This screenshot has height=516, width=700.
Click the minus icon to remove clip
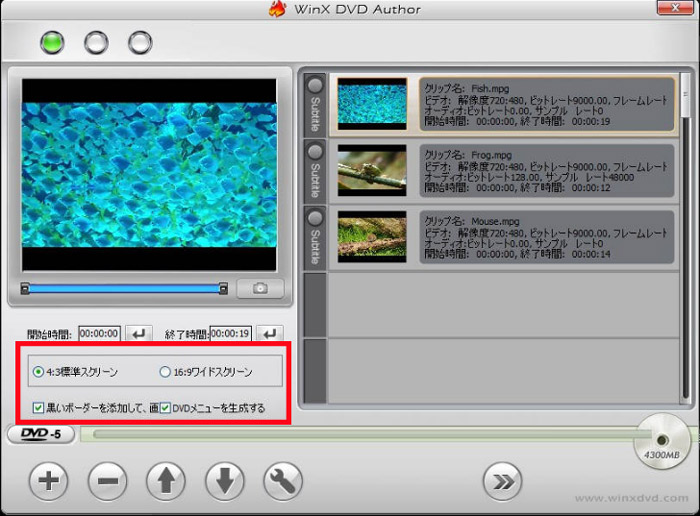pos(107,482)
